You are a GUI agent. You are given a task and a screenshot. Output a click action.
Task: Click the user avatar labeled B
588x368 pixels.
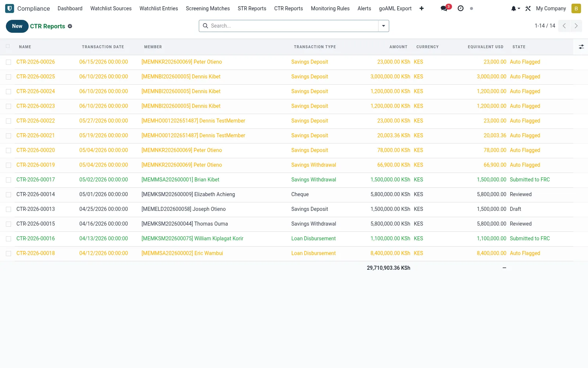(x=576, y=8)
